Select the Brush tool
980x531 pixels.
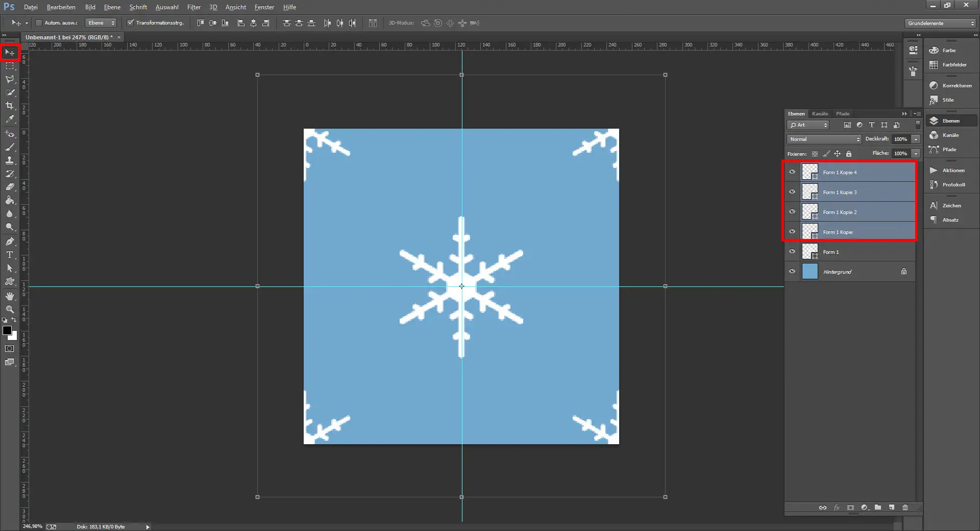pyautogui.click(x=10, y=147)
